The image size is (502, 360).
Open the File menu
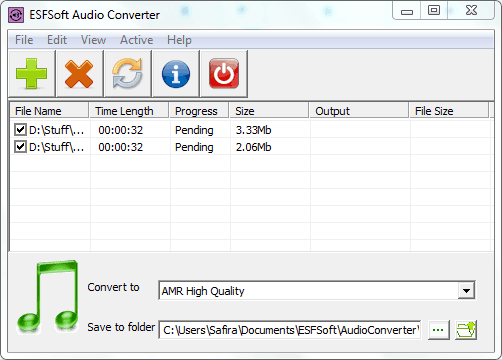(24, 40)
